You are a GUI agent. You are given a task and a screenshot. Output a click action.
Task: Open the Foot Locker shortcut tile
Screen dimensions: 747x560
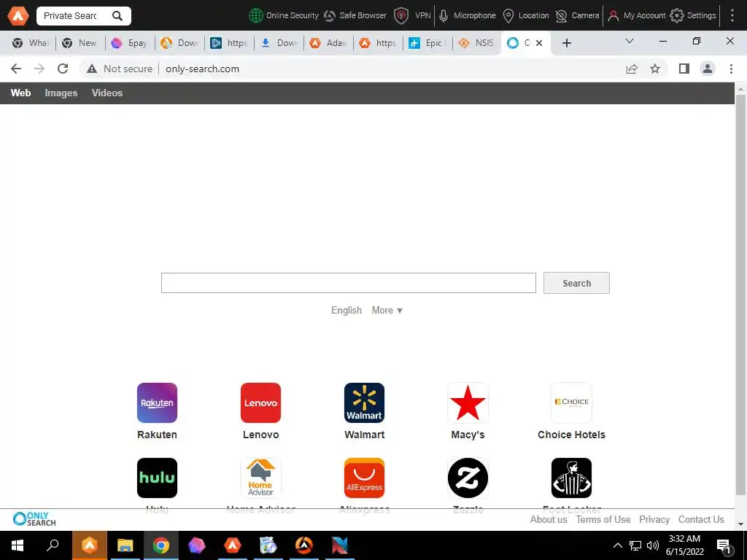click(571, 478)
